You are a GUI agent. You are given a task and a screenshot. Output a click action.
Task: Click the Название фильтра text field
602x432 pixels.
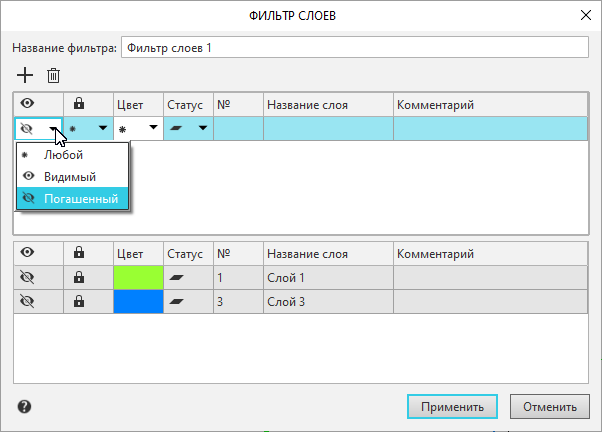(x=354, y=47)
